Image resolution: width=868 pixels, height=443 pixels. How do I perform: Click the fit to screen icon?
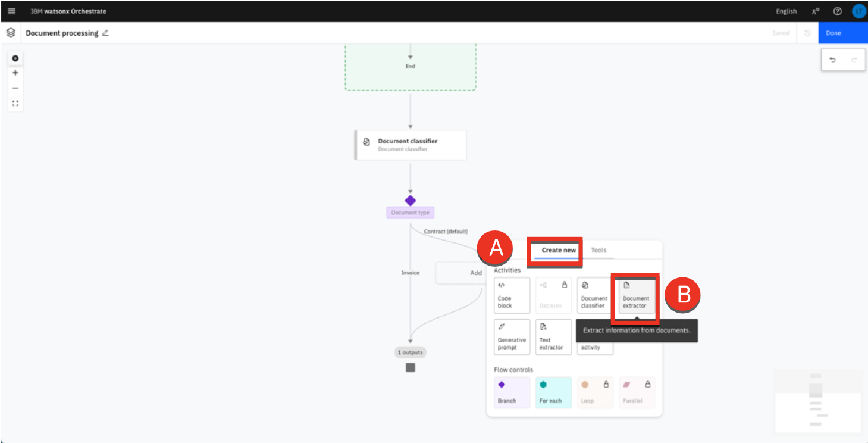[15, 103]
